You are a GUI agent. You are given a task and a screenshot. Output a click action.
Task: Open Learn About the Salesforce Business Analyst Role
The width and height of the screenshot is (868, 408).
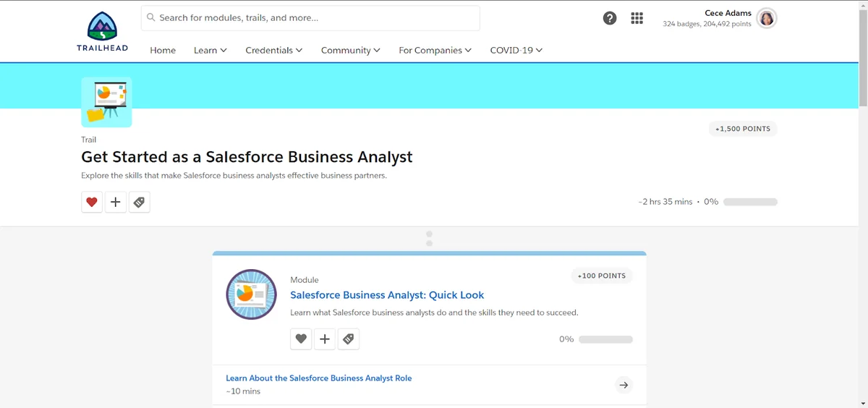click(x=319, y=378)
